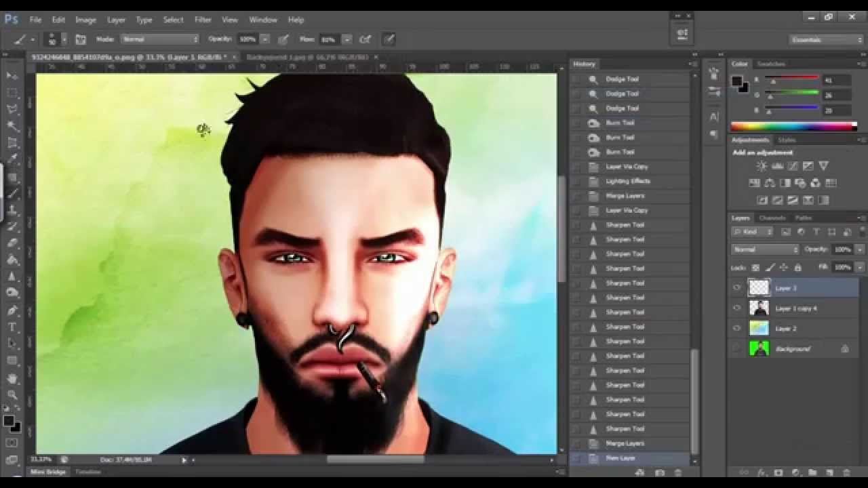
Task: Select the Lasso tool
Action: click(x=12, y=109)
